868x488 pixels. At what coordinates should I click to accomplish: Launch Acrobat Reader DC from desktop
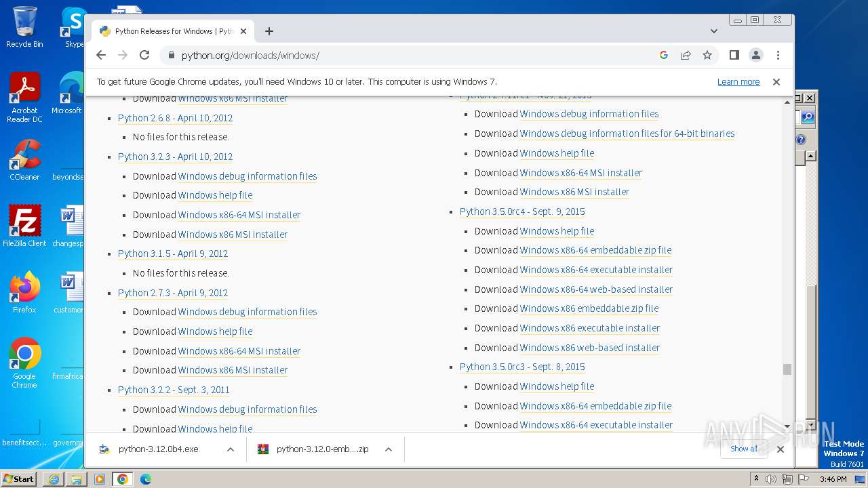click(24, 97)
